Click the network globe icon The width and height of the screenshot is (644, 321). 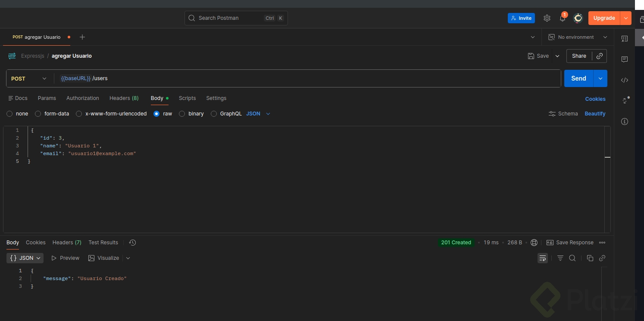click(x=534, y=243)
